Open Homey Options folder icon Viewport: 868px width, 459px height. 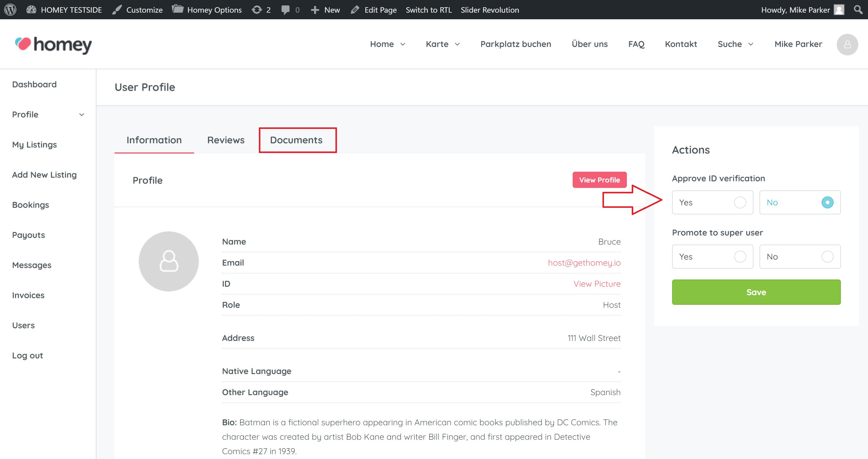click(x=177, y=9)
